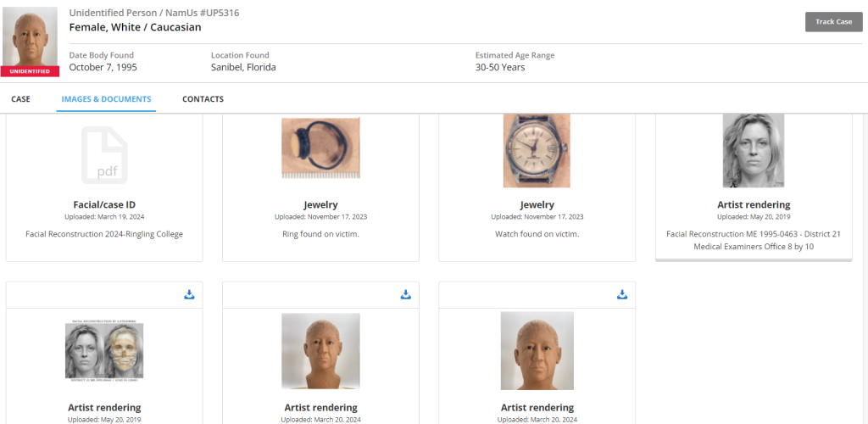Open the middle clay bust rendering thumbnail
This screenshot has height=424, width=868.
(320, 351)
